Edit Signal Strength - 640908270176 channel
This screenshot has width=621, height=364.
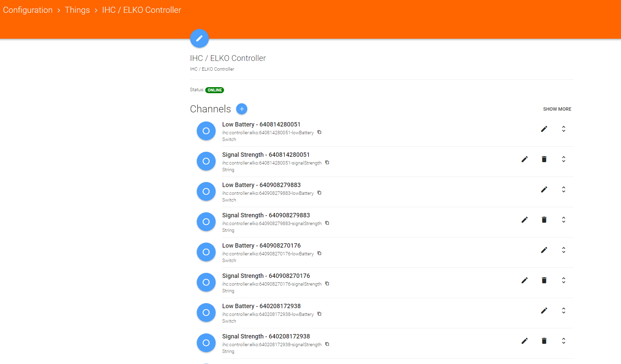click(x=524, y=280)
